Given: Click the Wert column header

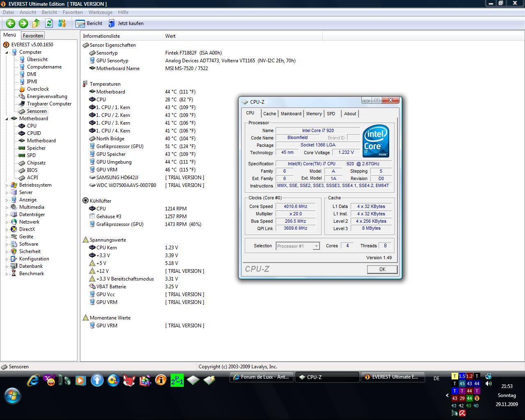Looking at the screenshot, I should [242, 36].
